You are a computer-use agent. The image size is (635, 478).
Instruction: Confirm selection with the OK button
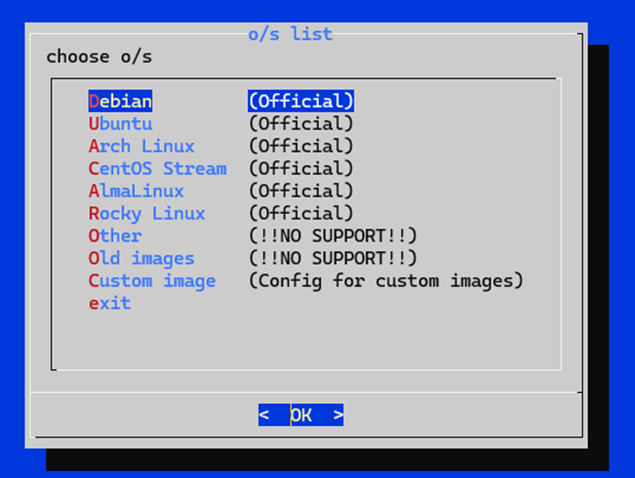[301, 415]
